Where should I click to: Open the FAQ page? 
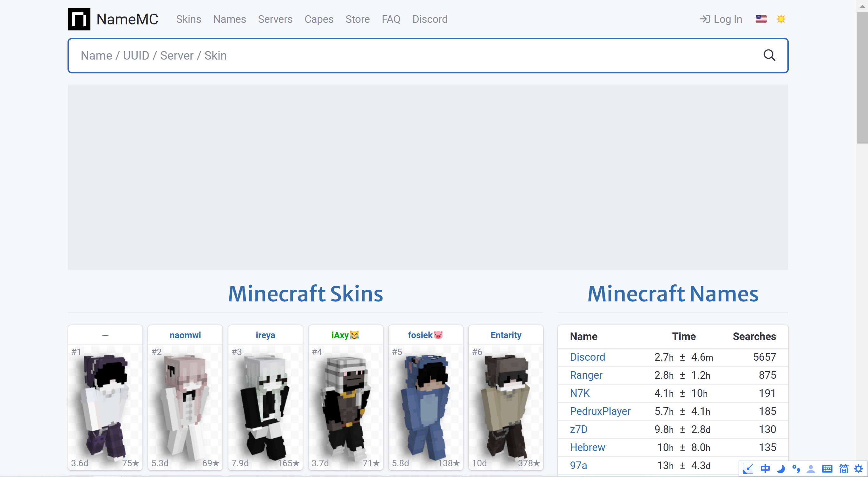391,19
